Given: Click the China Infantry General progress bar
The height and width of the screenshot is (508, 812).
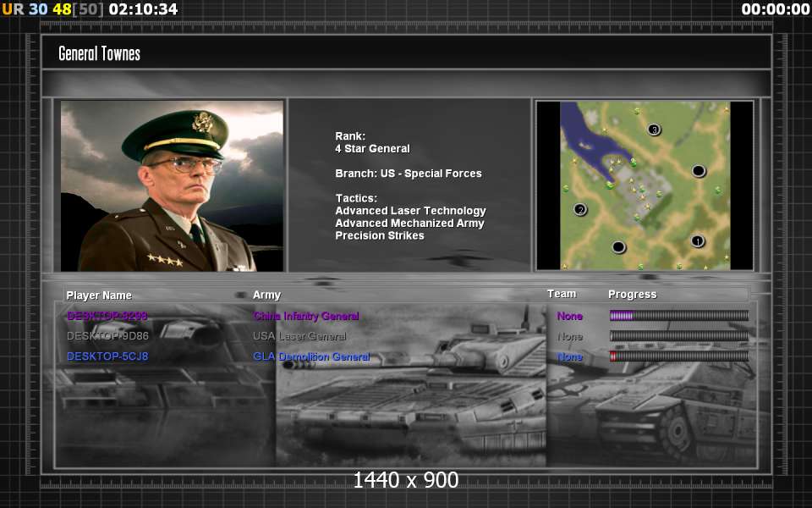Looking at the screenshot, I should point(679,315).
